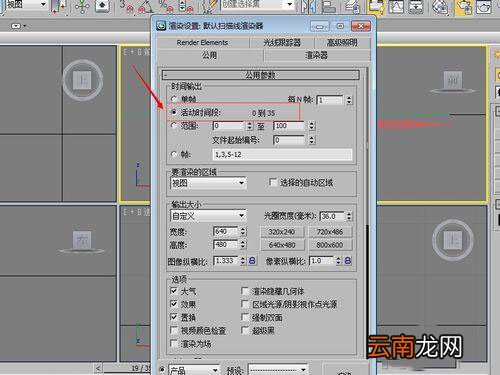Screen dimensions: 500x375
Task: Click the 320x240 preset button
Action: pos(282,232)
